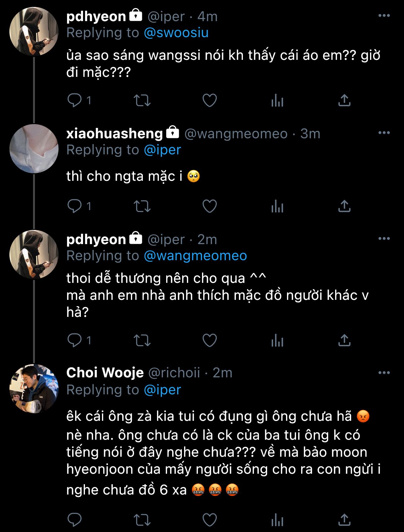Retweet xiaohuasheng's reply tweet
This screenshot has width=404, height=532.
[x=142, y=206]
